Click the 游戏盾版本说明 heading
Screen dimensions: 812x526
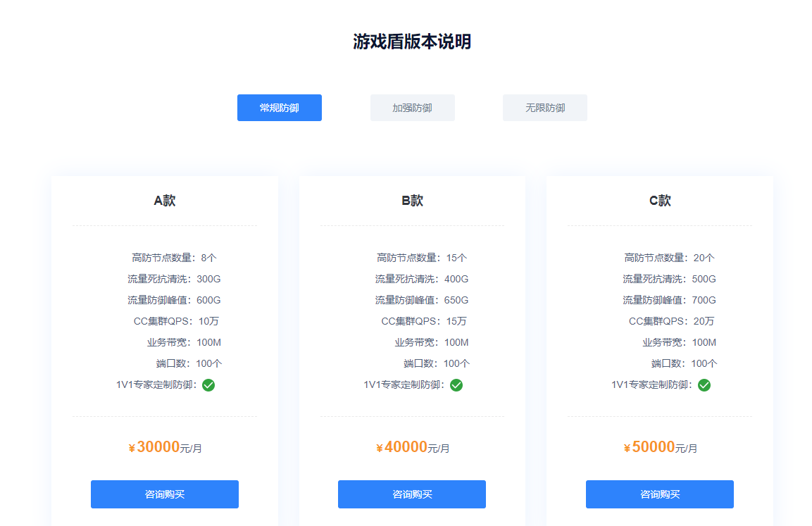(412, 42)
